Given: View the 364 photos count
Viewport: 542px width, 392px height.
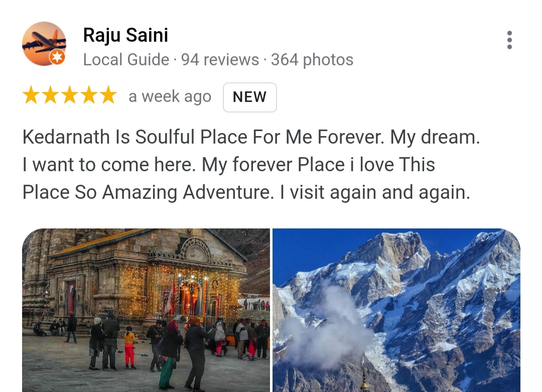Looking at the screenshot, I should (x=312, y=59).
